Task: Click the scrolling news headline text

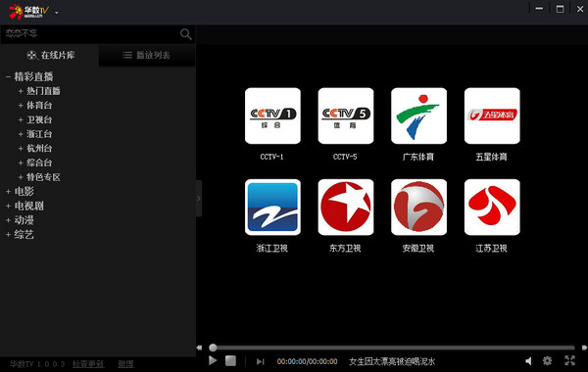Action: (x=392, y=361)
